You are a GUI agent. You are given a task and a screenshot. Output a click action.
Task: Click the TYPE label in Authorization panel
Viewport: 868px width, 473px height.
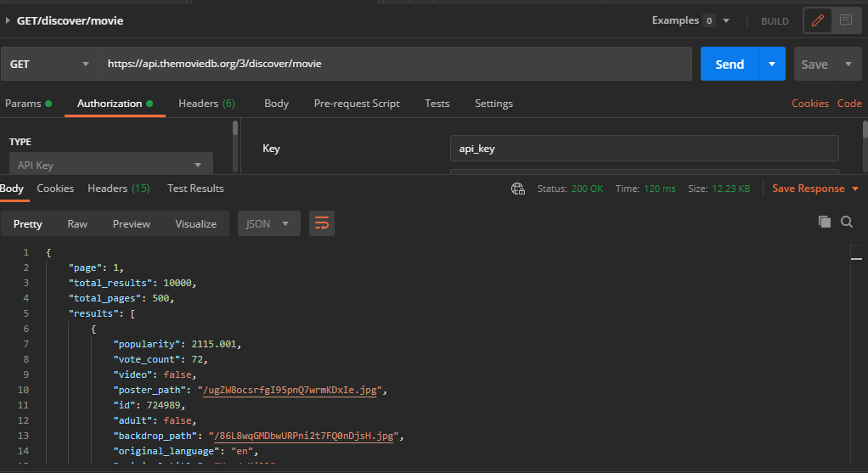click(20, 142)
